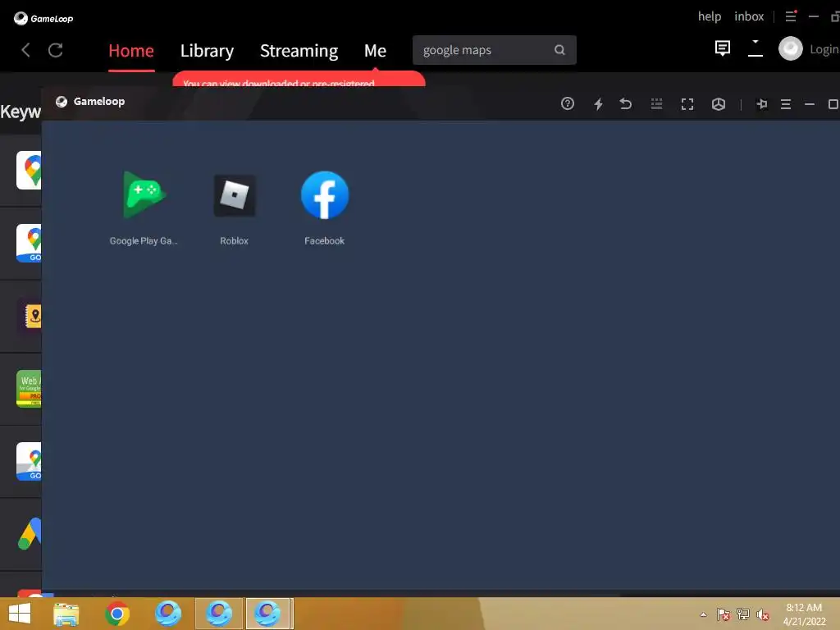Click the hexagon cube icon in emulator toolbar

719,104
